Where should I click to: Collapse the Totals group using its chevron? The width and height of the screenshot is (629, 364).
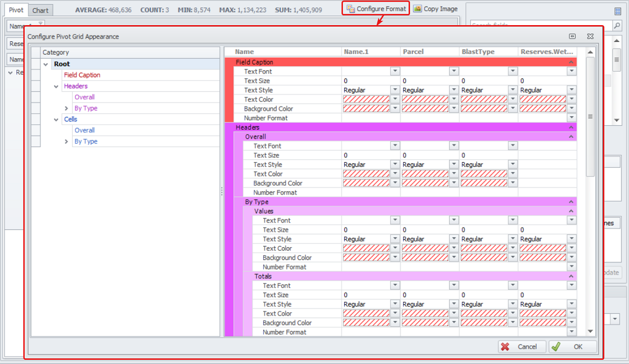pyautogui.click(x=571, y=276)
